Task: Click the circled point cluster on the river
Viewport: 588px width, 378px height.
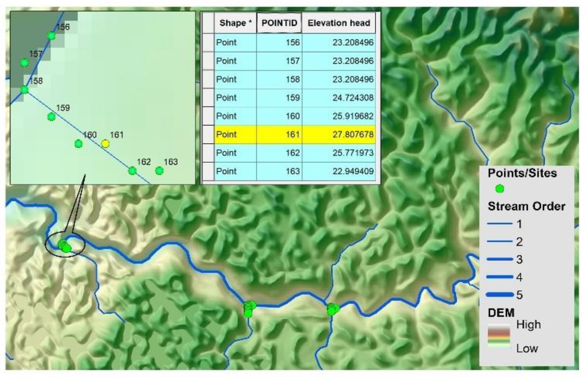Action: click(64, 246)
